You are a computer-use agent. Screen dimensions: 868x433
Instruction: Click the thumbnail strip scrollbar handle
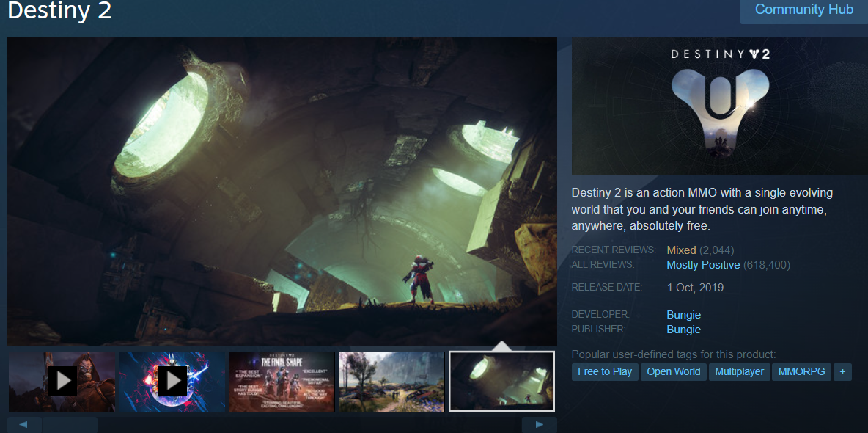[70, 425]
